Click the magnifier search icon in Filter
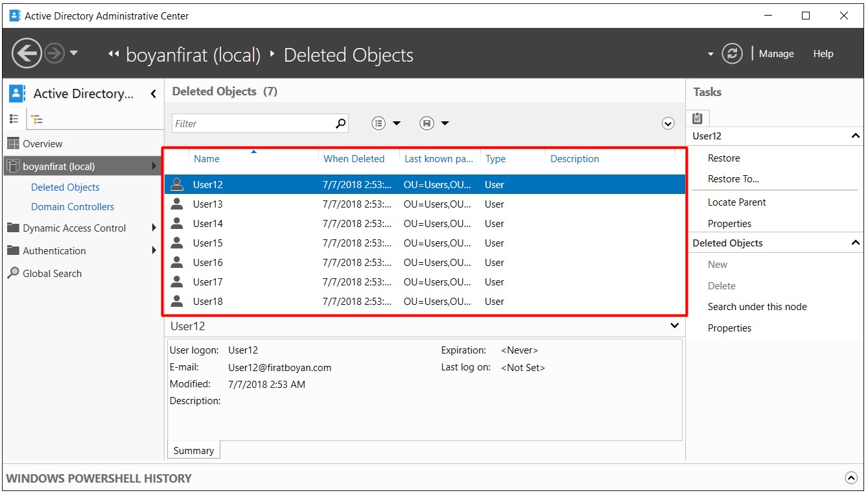868x493 pixels. (x=341, y=123)
